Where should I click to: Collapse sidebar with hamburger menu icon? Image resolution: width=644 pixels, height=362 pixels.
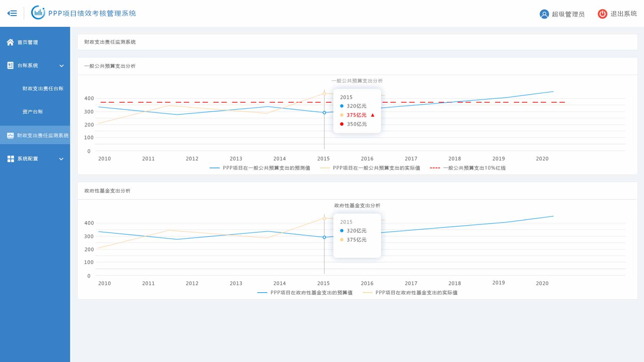coord(12,13)
